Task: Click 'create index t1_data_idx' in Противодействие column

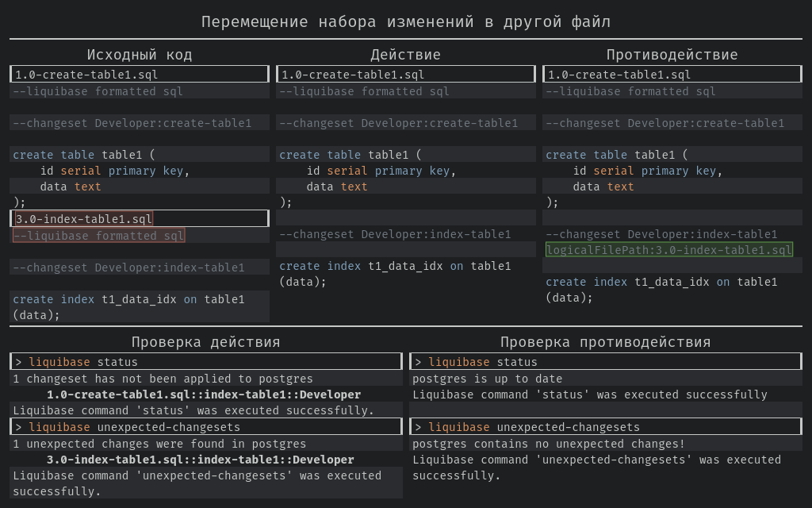Action: pyautogui.click(x=627, y=282)
